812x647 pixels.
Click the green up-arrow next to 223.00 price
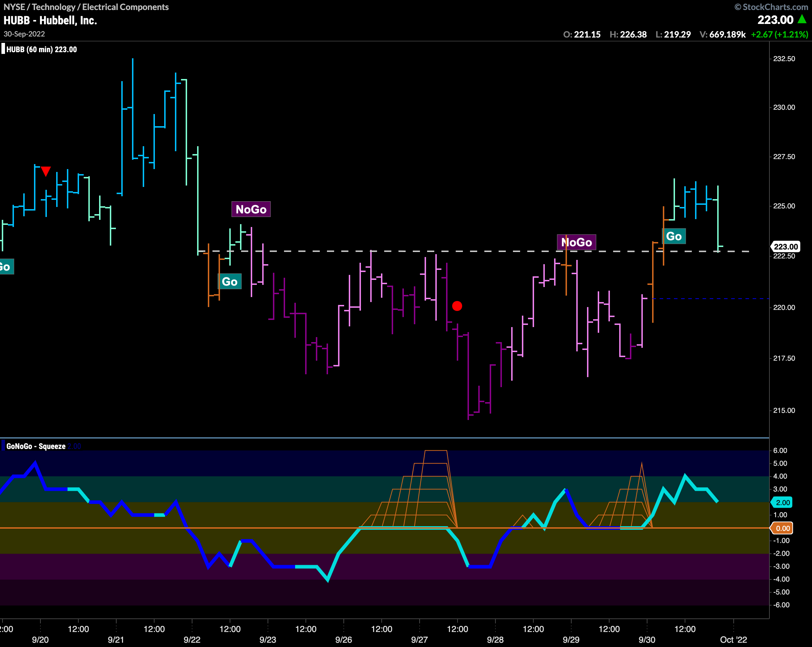pyautogui.click(x=802, y=19)
